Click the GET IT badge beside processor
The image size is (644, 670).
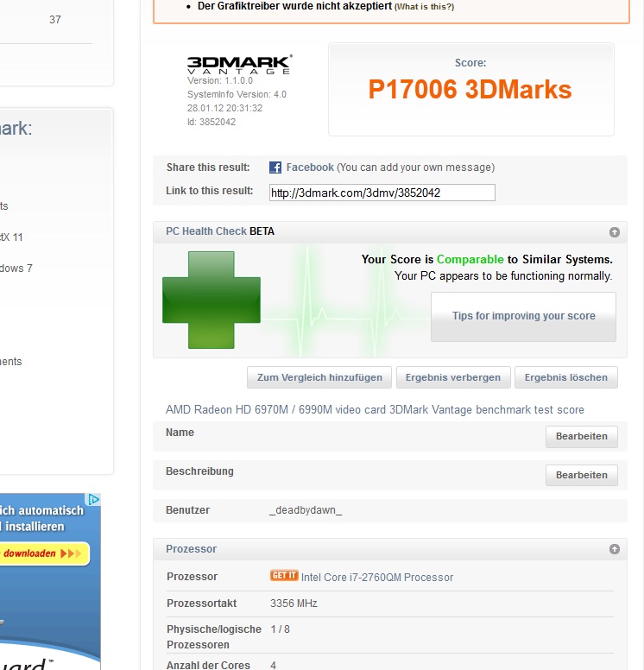tap(284, 576)
